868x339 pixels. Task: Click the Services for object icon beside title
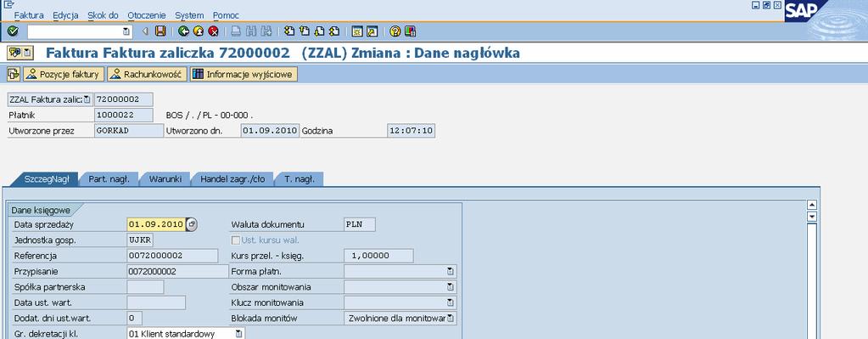point(14,54)
